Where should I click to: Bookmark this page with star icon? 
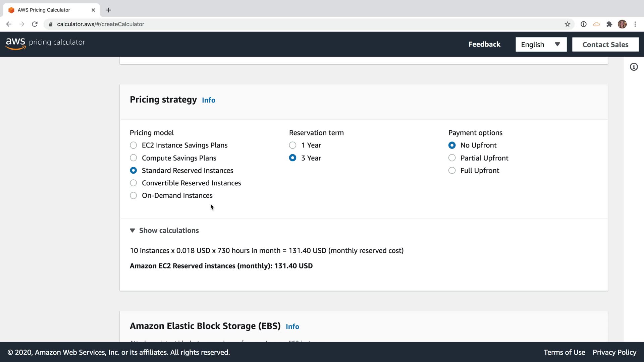pos(567,24)
